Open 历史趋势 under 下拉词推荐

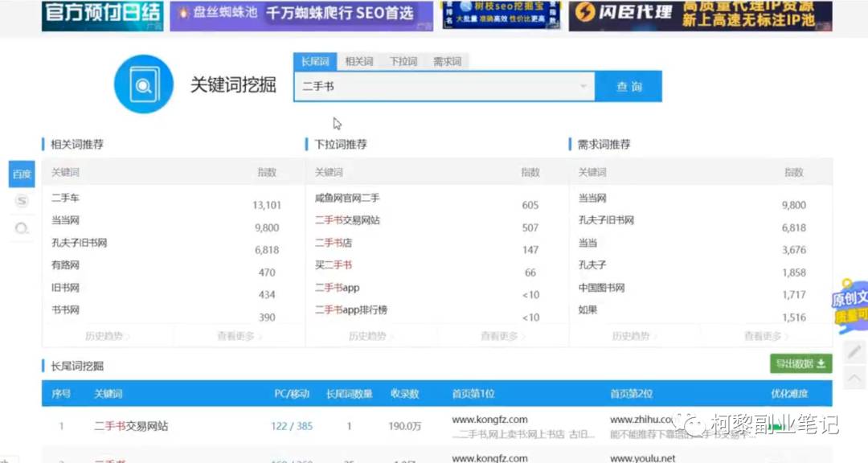click(x=371, y=336)
